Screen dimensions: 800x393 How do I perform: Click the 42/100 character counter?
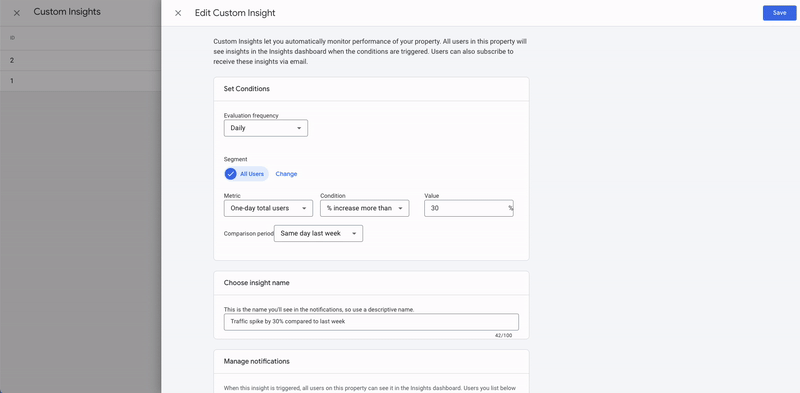(503, 336)
